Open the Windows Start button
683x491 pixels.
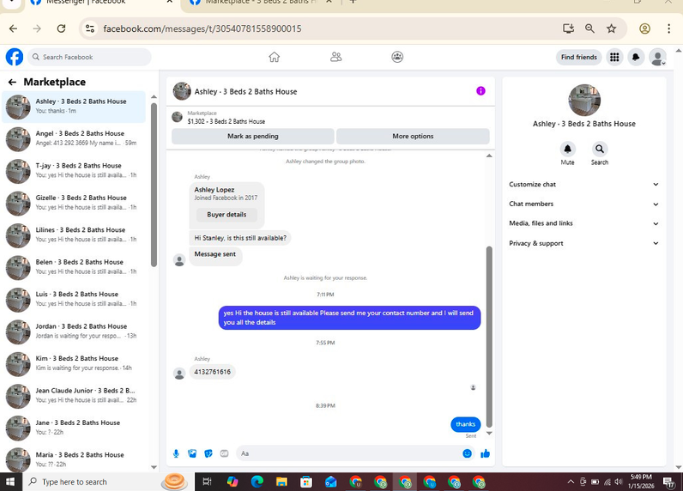pos(10,482)
